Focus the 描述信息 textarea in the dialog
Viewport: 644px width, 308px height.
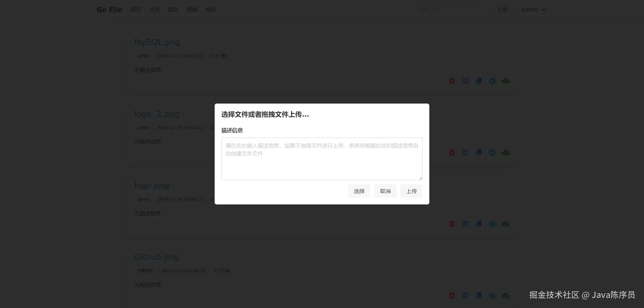pyautogui.click(x=322, y=159)
